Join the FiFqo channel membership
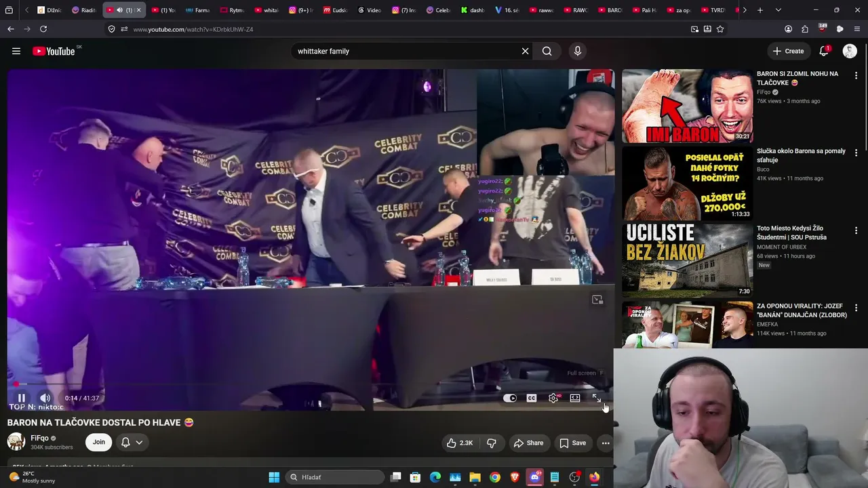868x488 pixels. point(99,442)
